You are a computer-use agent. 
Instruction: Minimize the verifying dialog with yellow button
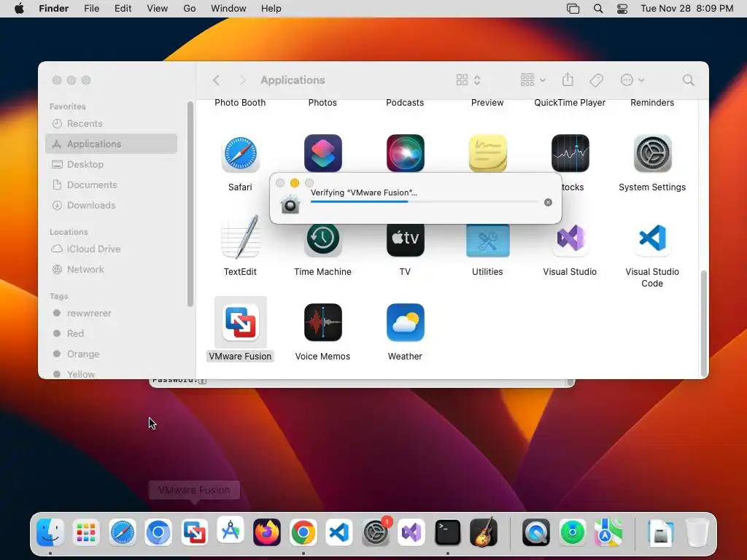(295, 183)
